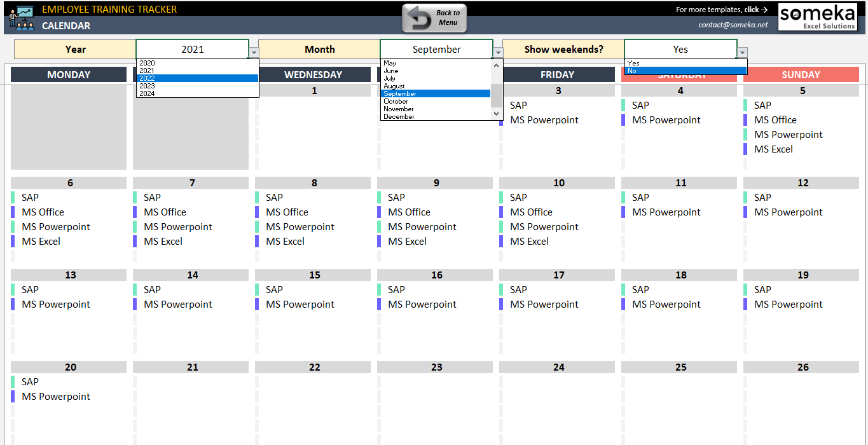The height and width of the screenshot is (445, 868).
Task: Open the Month dropdown arrow
Action: (498, 53)
